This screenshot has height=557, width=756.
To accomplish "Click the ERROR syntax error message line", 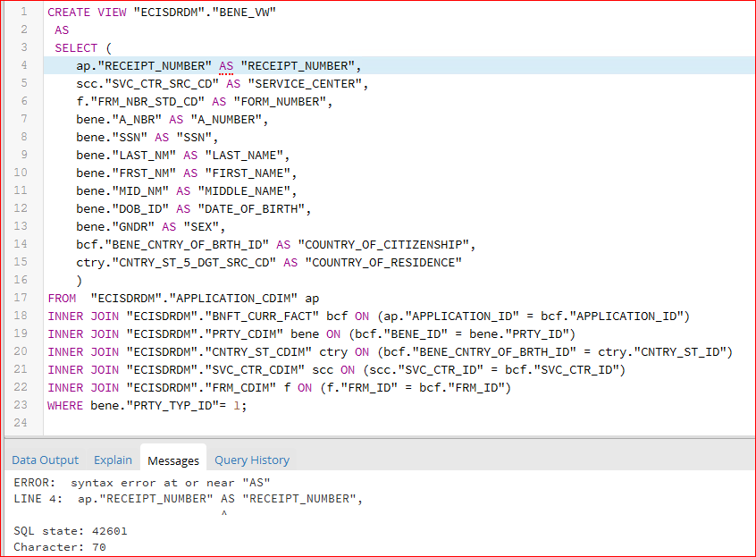I will (x=139, y=483).
